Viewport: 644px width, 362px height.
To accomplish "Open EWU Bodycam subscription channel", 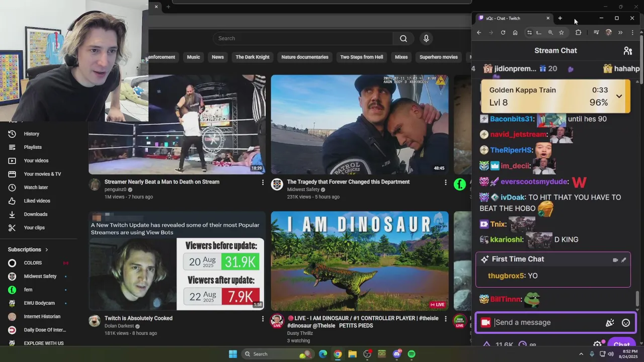I will [39, 303].
